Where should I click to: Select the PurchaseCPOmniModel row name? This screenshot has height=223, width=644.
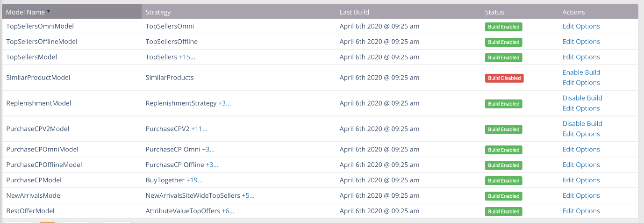[42, 150]
